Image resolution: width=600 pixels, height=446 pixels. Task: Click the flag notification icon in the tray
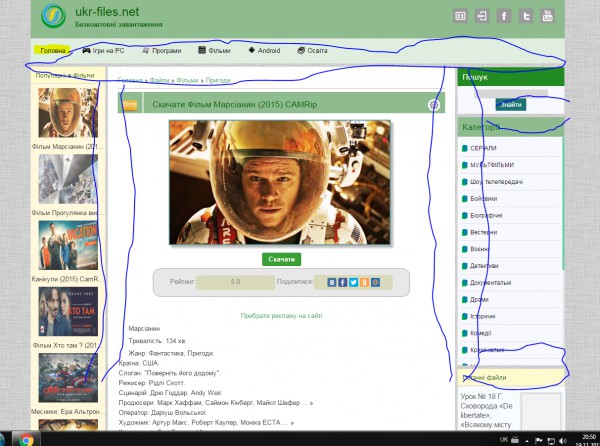coord(538,441)
